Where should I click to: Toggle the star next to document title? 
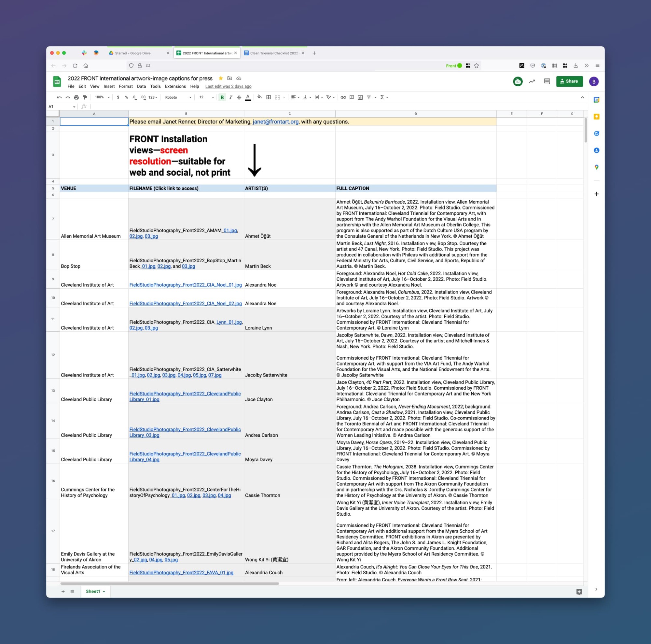(x=221, y=78)
